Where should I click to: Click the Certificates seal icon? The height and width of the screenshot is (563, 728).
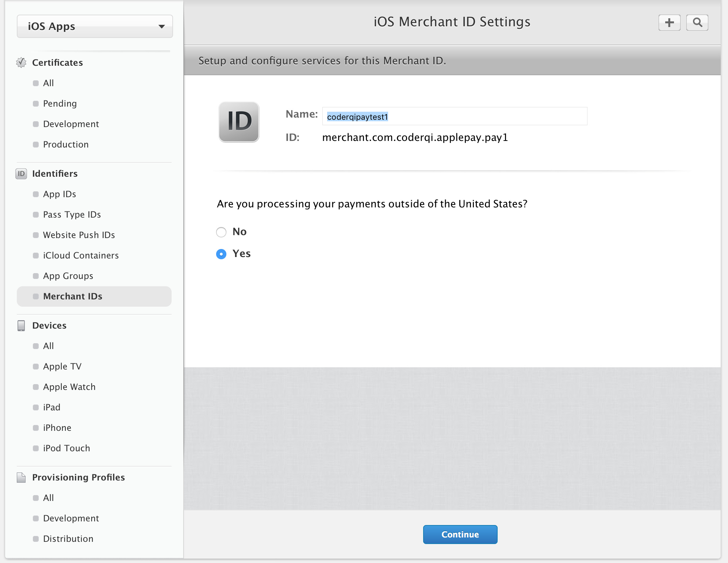[21, 62]
